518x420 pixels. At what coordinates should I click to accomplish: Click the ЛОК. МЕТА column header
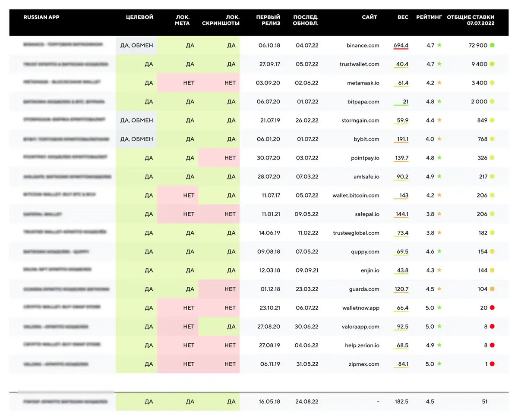[x=182, y=20]
